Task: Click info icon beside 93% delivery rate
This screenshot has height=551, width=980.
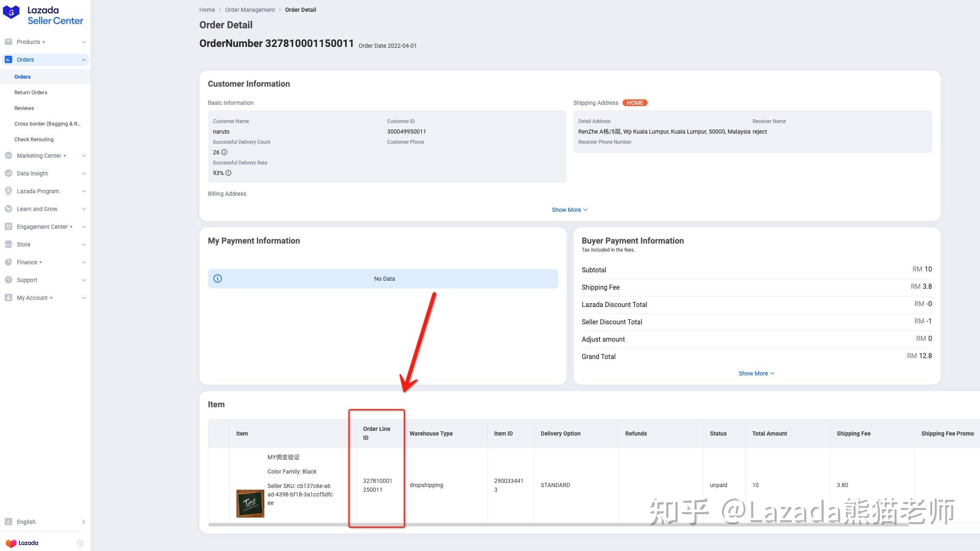Action: click(x=228, y=173)
